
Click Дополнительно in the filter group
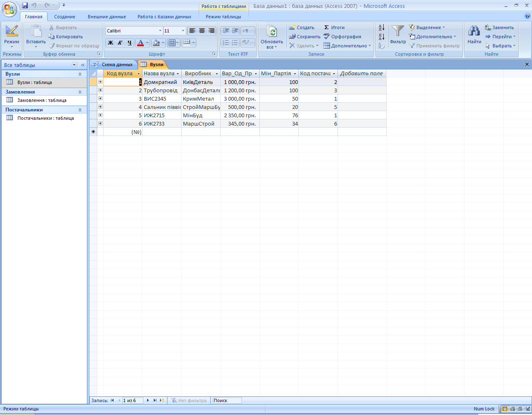[x=432, y=37]
